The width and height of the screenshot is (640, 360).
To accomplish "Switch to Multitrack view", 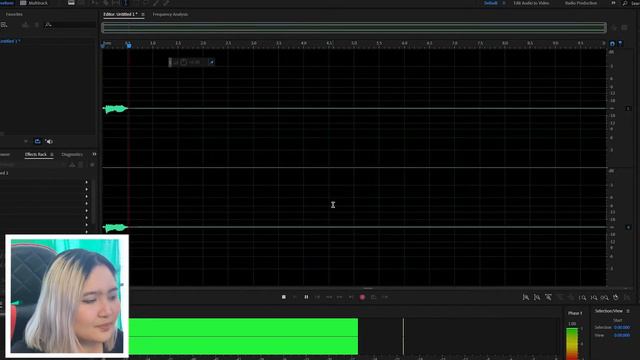I will coord(34,3).
